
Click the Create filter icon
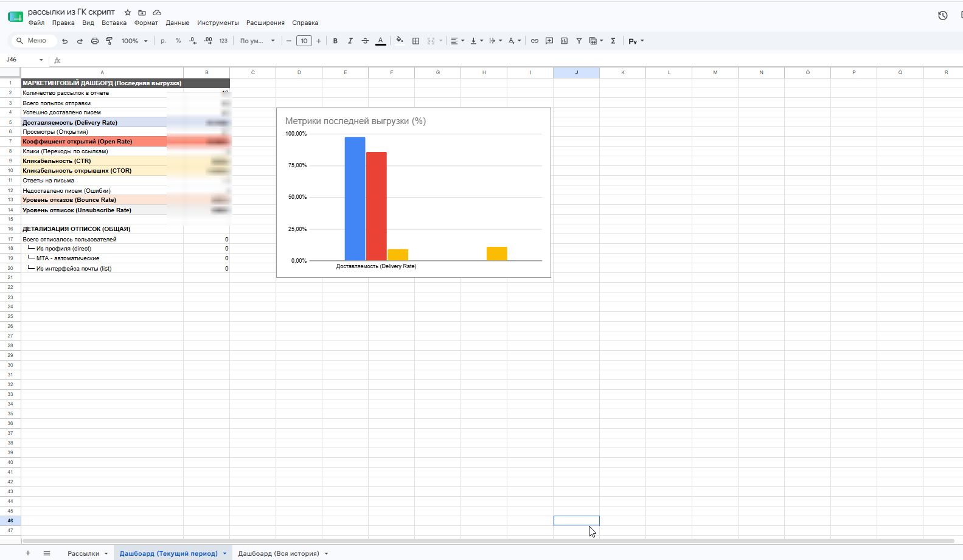[x=579, y=41]
